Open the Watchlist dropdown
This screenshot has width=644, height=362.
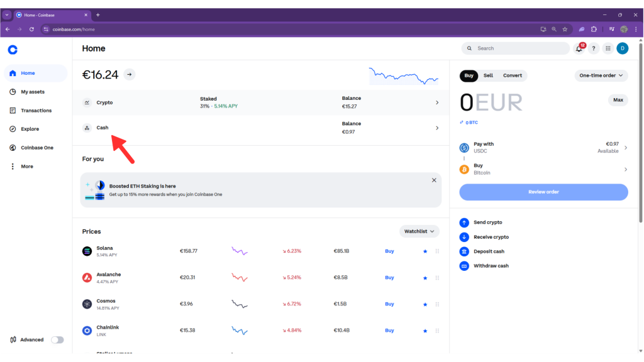point(419,231)
